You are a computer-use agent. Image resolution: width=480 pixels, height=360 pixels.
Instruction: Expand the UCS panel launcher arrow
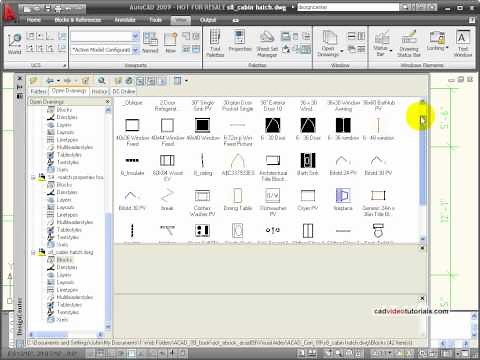click(x=64, y=65)
